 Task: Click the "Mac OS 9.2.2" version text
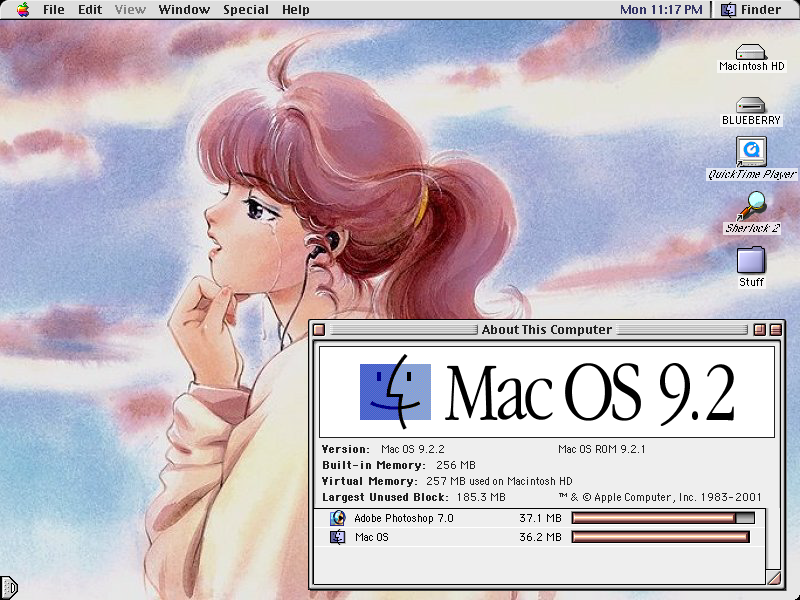click(413, 449)
